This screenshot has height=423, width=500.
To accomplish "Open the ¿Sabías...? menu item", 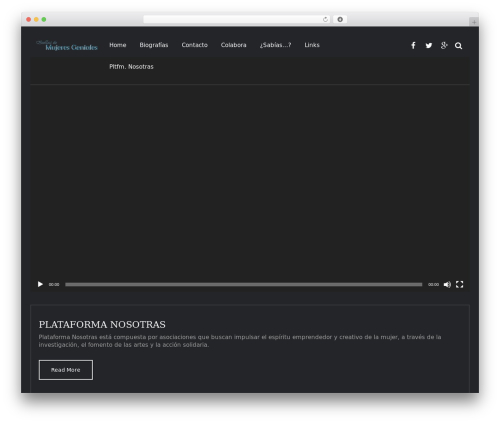I will pyautogui.click(x=276, y=45).
